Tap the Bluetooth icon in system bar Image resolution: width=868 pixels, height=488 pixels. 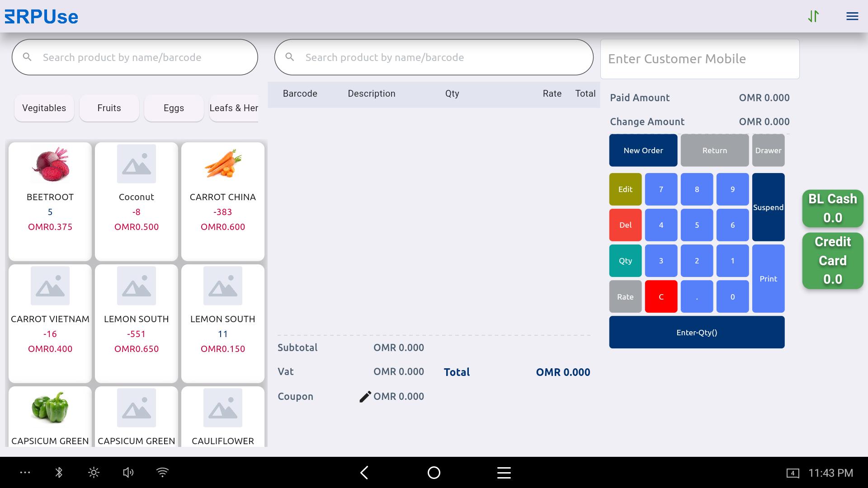(x=59, y=473)
